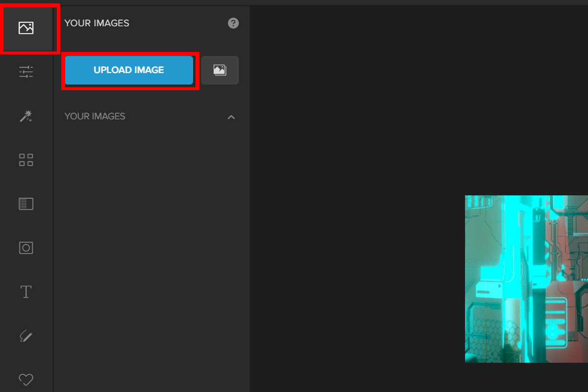Click the Your Images panel title
Screen dimensions: 588x392
point(97,23)
